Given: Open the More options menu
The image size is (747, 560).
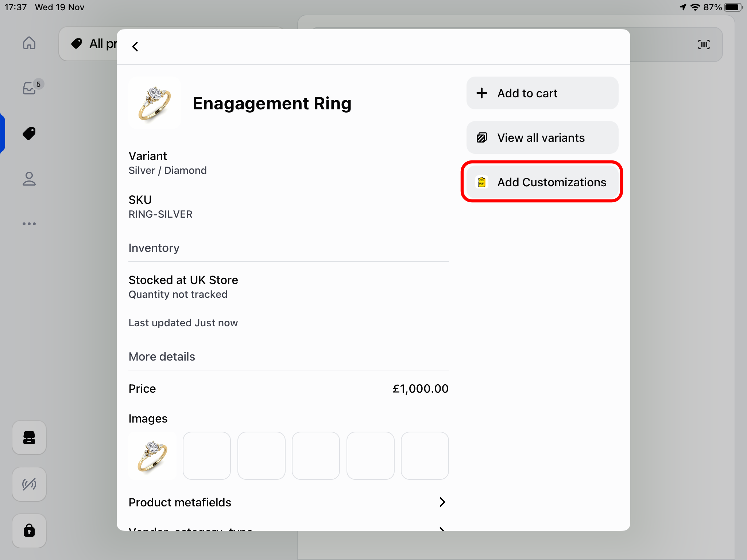Looking at the screenshot, I should [x=29, y=224].
